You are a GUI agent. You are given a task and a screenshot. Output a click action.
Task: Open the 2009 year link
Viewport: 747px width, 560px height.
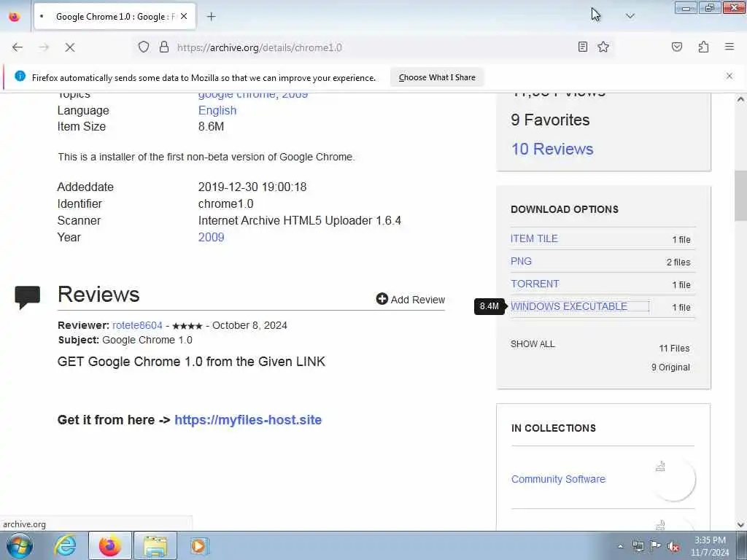pyautogui.click(x=211, y=237)
